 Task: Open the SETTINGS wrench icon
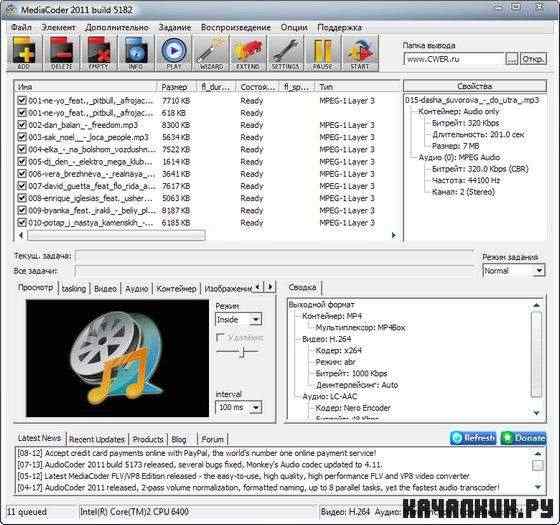tap(285, 53)
